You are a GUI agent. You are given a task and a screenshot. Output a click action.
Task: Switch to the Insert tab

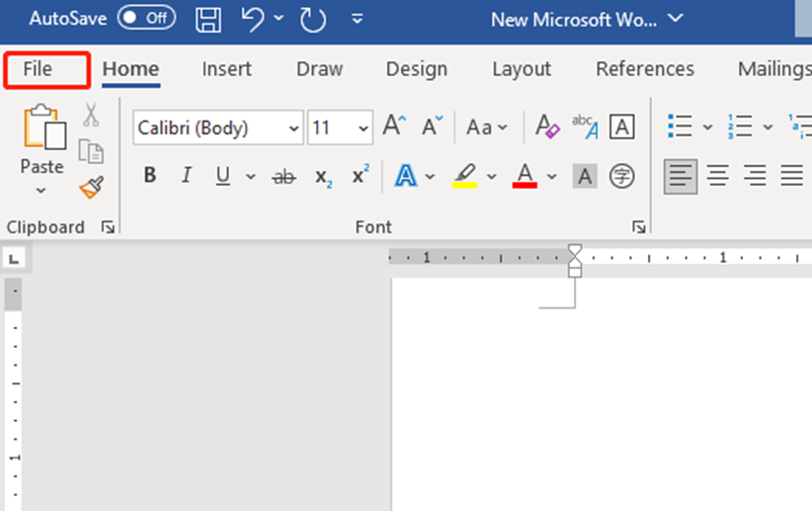[226, 69]
